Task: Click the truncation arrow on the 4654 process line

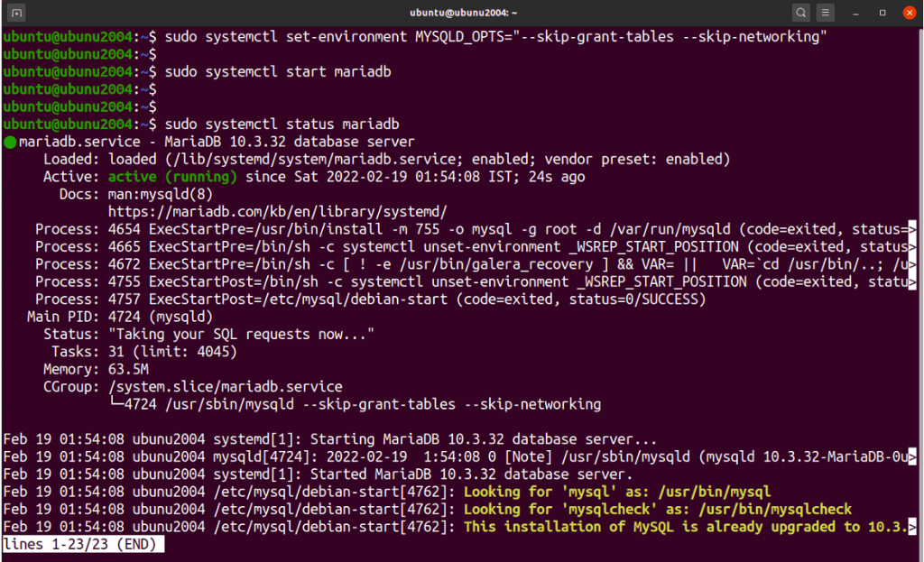Action: point(911,229)
